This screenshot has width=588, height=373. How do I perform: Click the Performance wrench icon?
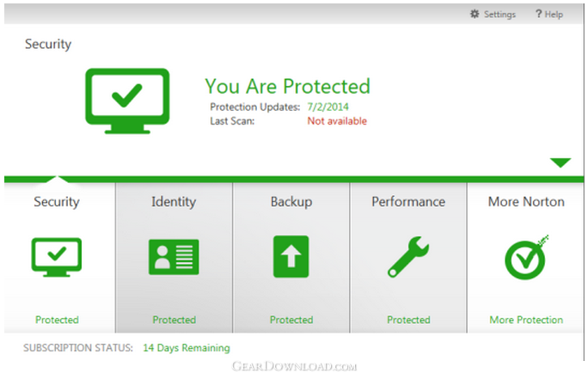click(408, 257)
